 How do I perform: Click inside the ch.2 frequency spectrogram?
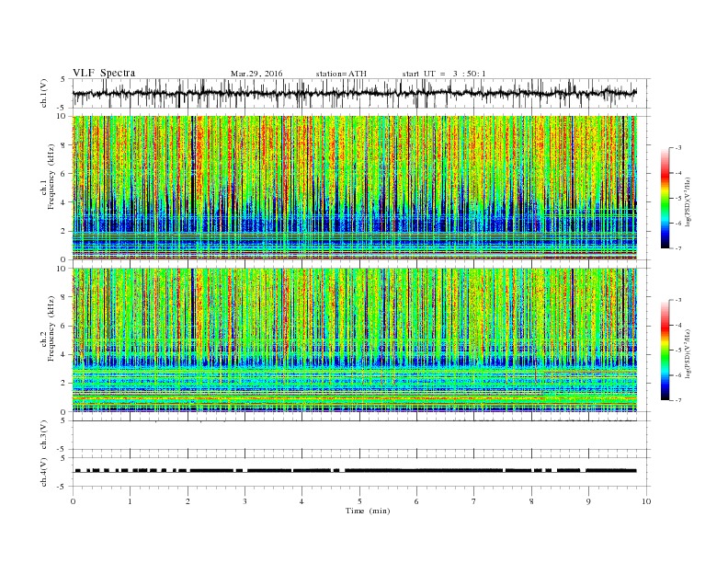(x=355, y=339)
